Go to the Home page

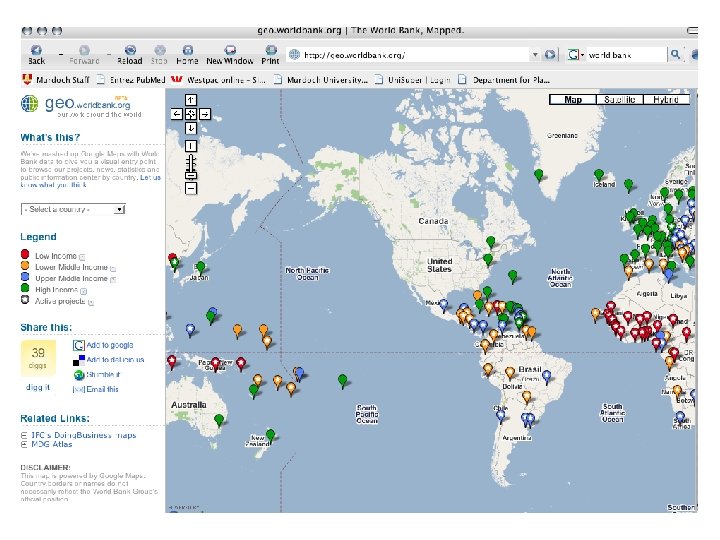(187, 55)
